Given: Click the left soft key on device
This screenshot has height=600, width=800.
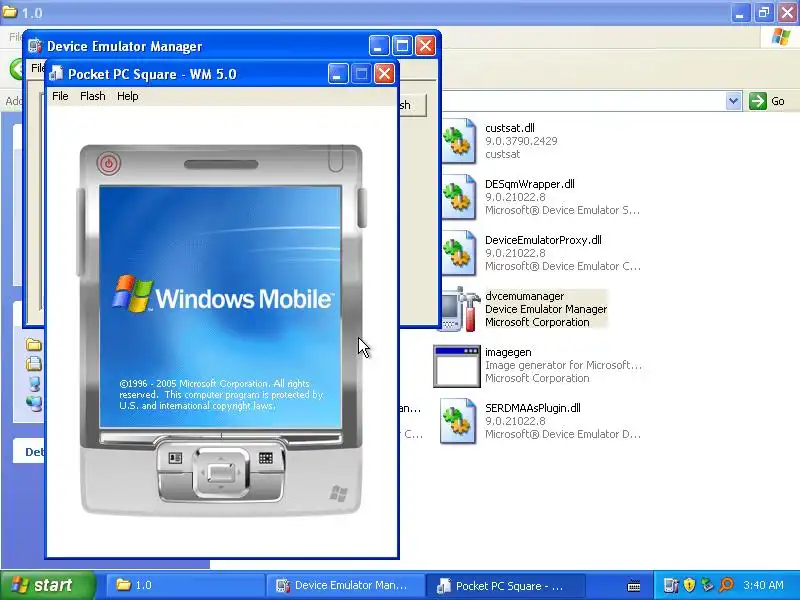Looking at the screenshot, I should pyautogui.click(x=175, y=458).
